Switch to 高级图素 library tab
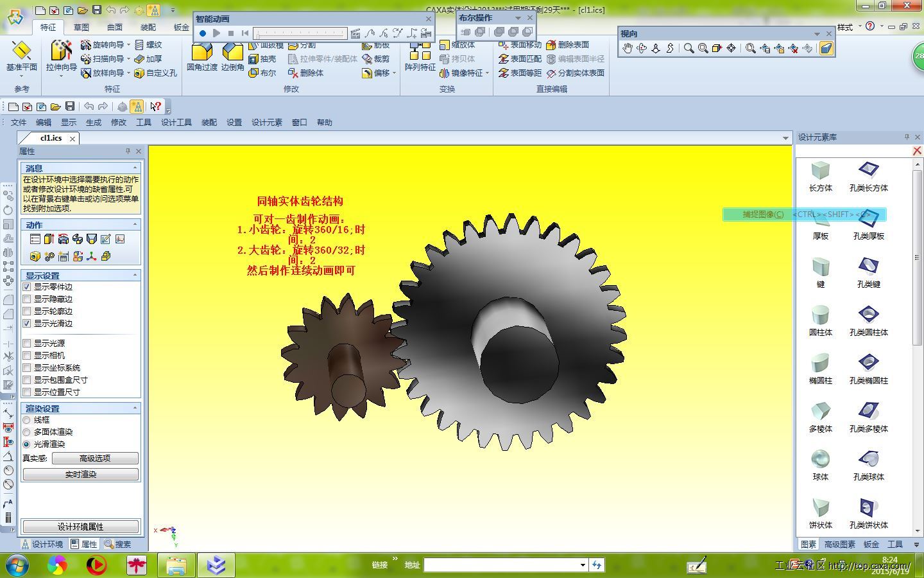924x578 pixels. 840,544
